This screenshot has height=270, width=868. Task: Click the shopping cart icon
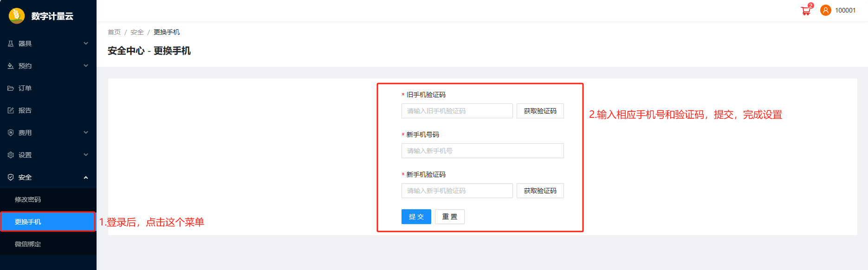[806, 11]
